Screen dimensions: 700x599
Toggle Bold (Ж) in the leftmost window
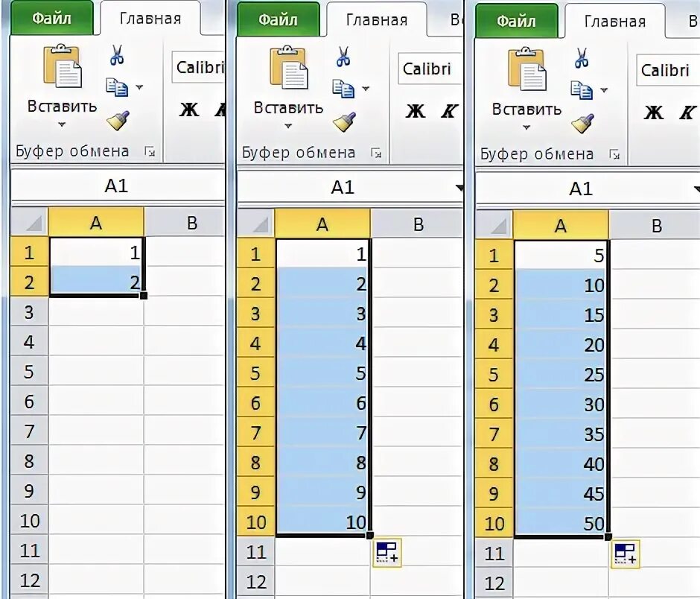189,110
